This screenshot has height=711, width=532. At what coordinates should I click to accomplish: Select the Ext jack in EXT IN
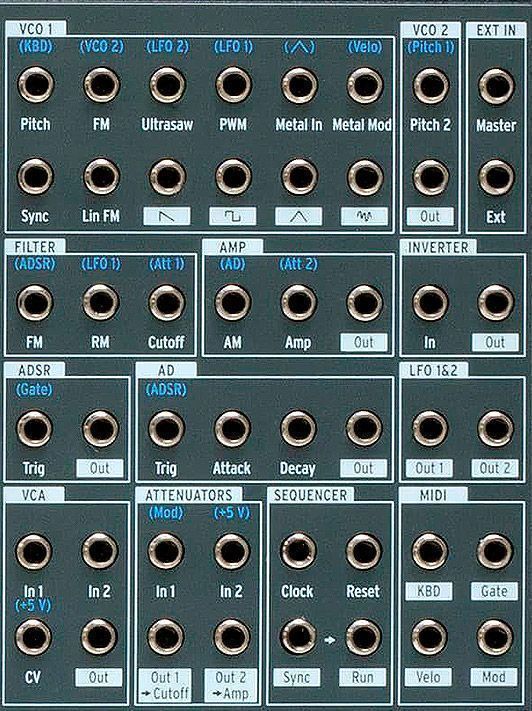(496, 177)
